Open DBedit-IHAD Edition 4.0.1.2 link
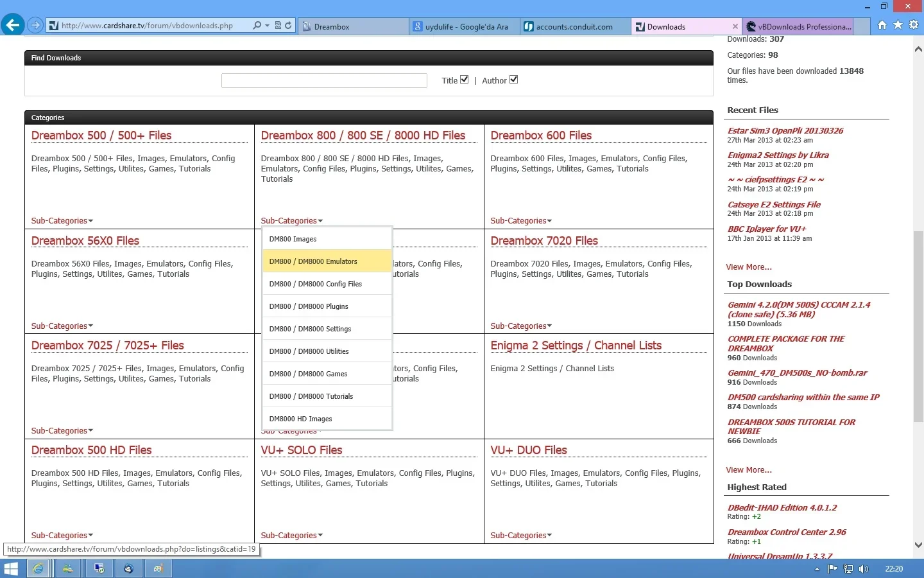 pos(782,507)
